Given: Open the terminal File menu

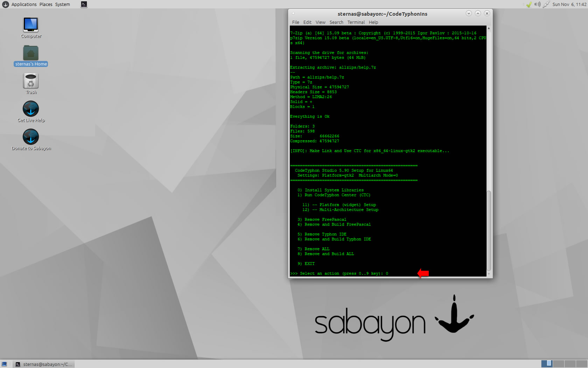Looking at the screenshot, I should click(296, 22).
